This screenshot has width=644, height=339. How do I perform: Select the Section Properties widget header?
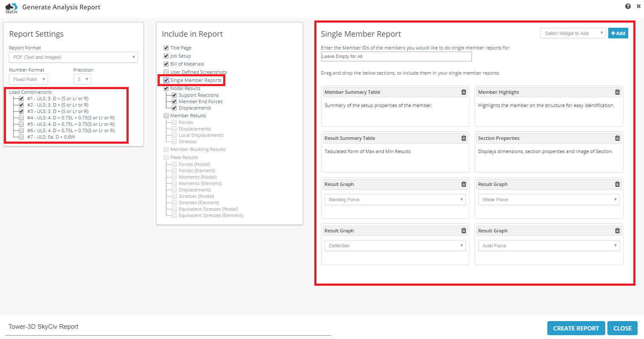click(x=549, y=138)
